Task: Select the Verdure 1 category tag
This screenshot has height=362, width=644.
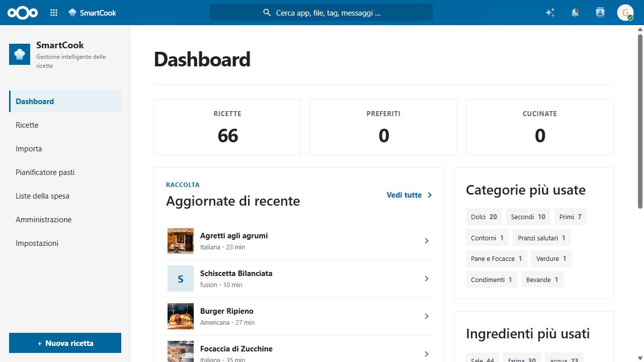Action: (x=551, y=258)
